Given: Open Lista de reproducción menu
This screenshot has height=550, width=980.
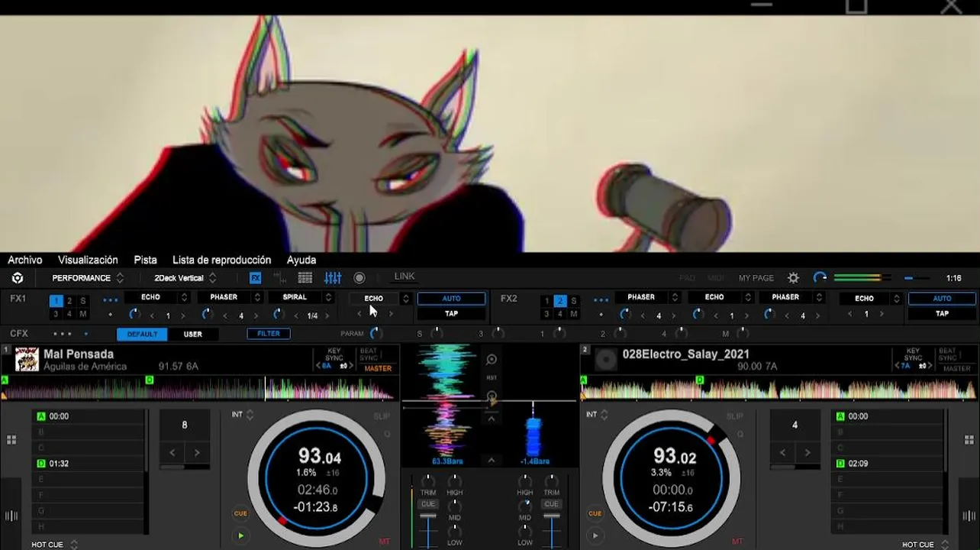Looking at the screenshot, I should (x=221, y=260).
